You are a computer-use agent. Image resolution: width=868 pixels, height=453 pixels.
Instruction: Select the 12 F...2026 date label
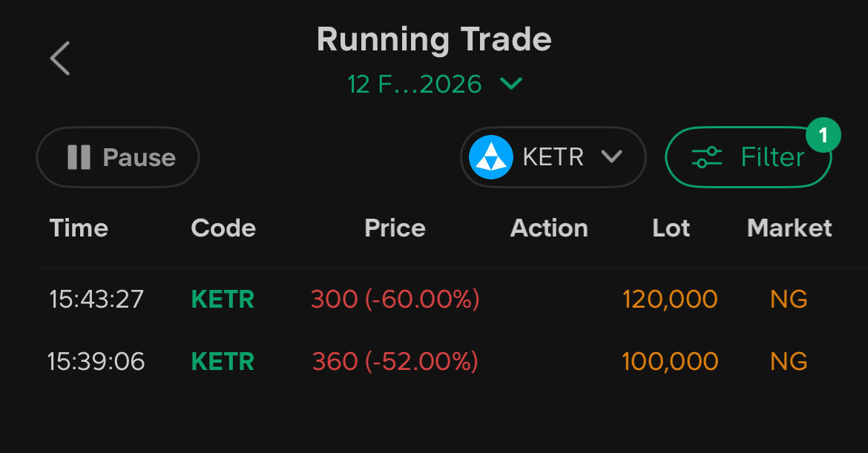click(x=415, y=85)
